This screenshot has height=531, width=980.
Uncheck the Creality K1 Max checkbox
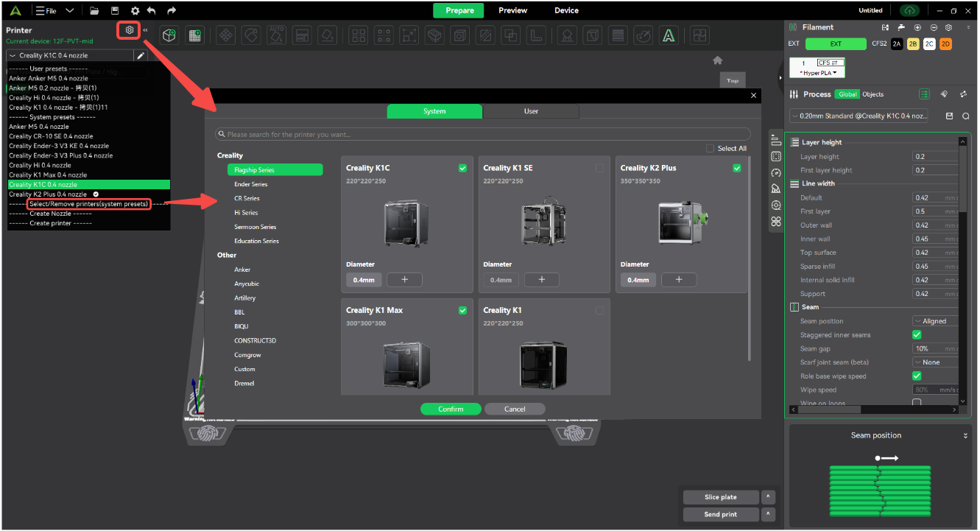tap(462, 310)
